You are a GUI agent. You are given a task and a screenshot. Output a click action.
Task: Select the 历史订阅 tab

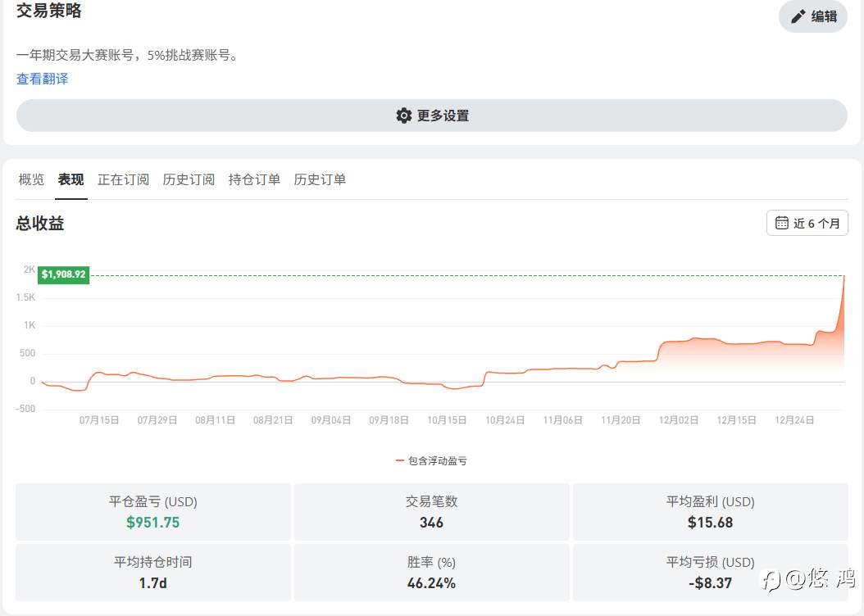[189, 179]
